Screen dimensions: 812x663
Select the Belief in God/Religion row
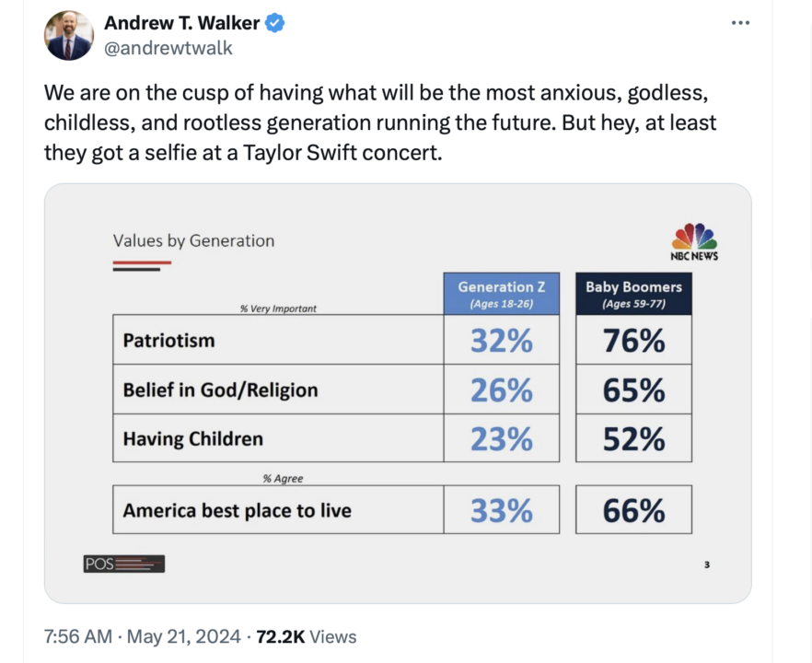coord(221,390)
